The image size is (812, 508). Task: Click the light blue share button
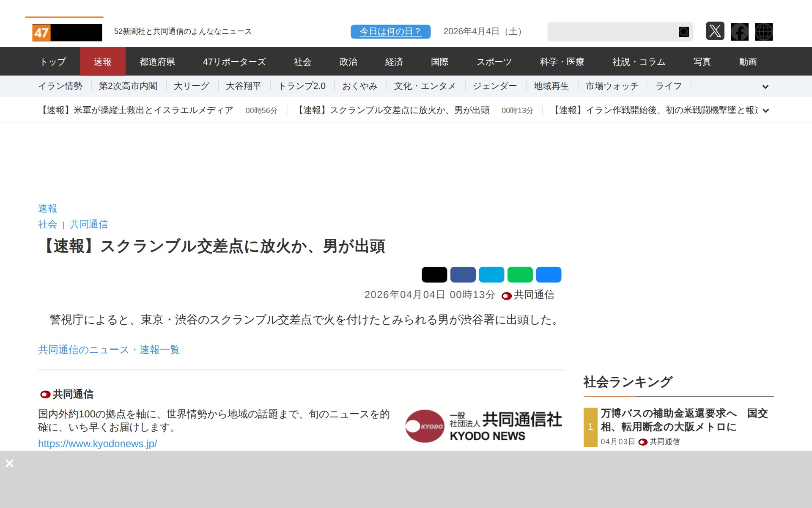[491, 275]
